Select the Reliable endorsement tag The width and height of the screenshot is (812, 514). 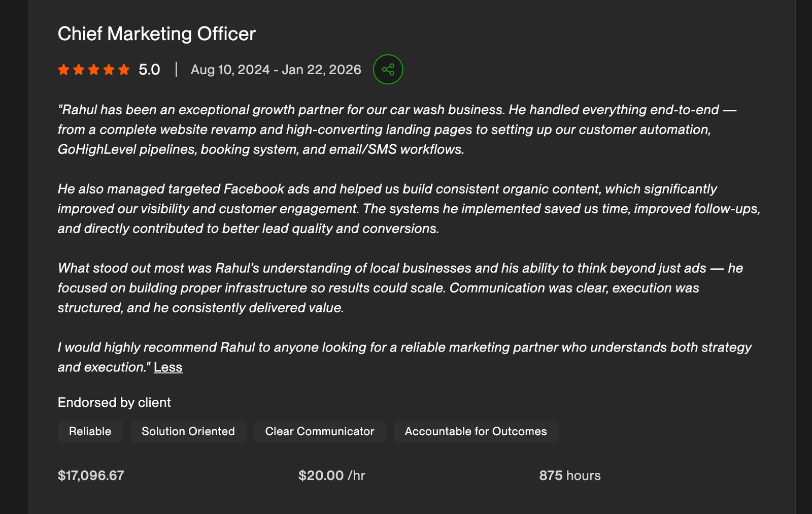click(x=90, y=431)
